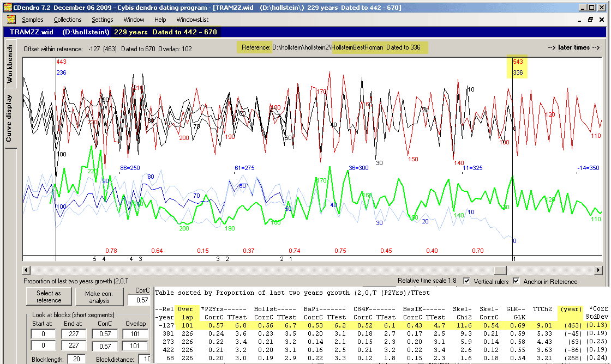Select the table row with Rel-year 273
611x364 pixels.
[381, 342]
